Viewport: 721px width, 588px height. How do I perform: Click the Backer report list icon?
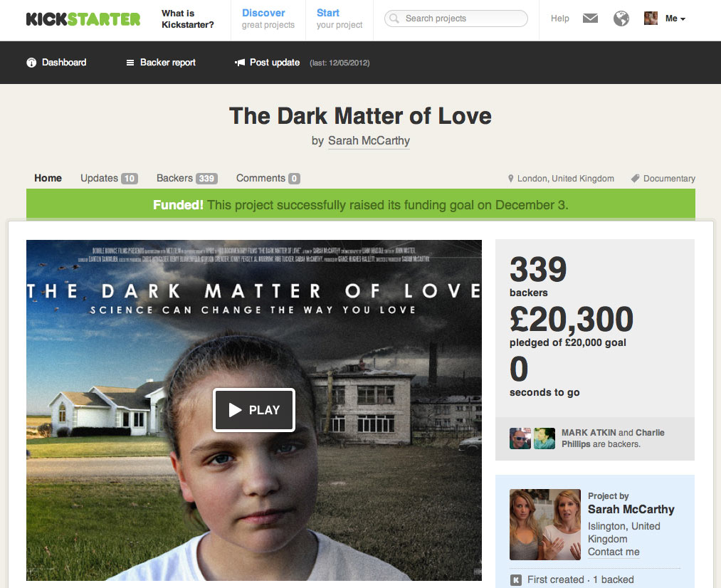point(130,63)
